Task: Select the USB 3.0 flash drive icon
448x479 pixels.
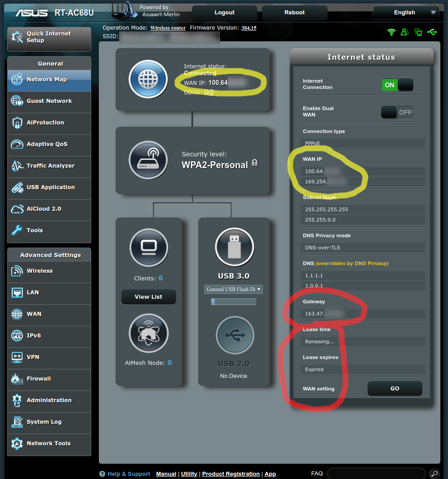Action: 234,247
